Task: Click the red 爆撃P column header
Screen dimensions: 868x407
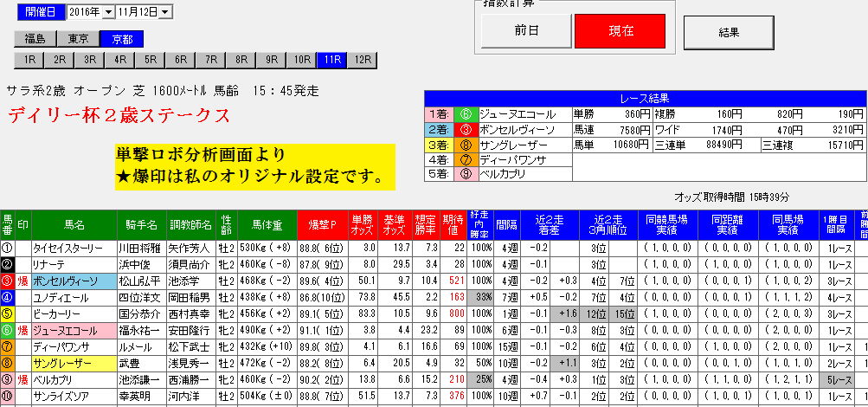Action: (x=323, y=225)
